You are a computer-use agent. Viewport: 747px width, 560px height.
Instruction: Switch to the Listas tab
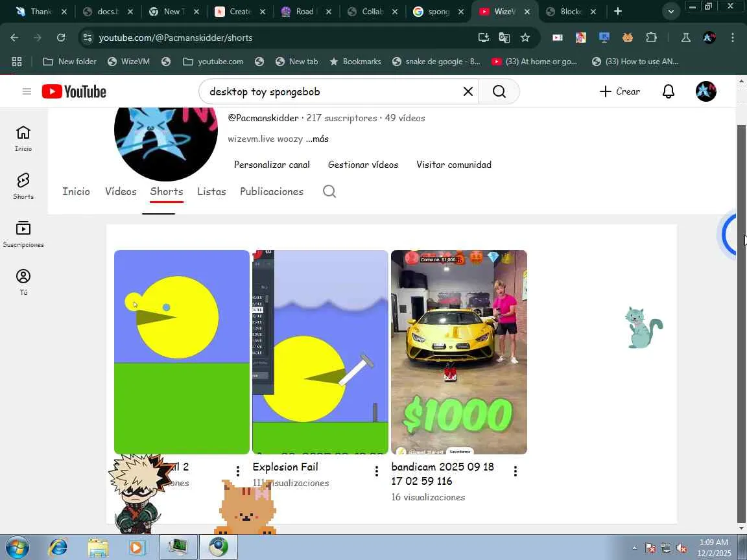[211, 191]
